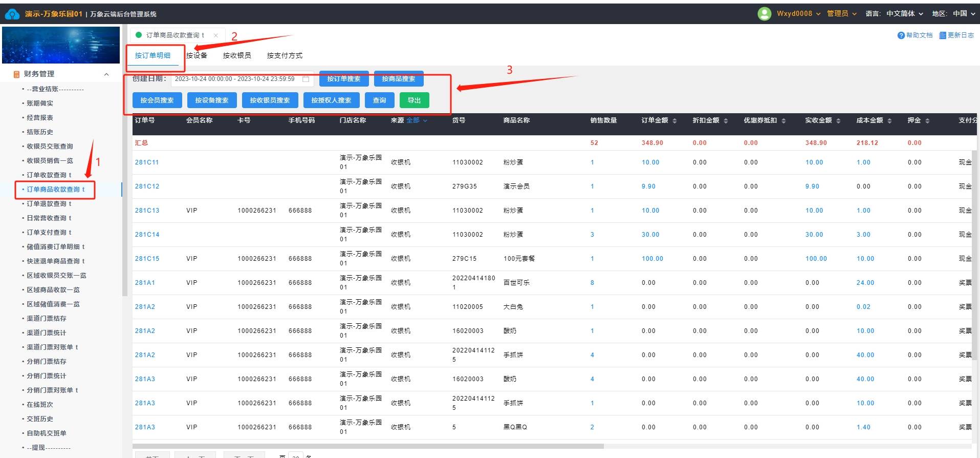Sort by 折扣金额 column arrows
The image size is (980, 458).
pos(726,121)
